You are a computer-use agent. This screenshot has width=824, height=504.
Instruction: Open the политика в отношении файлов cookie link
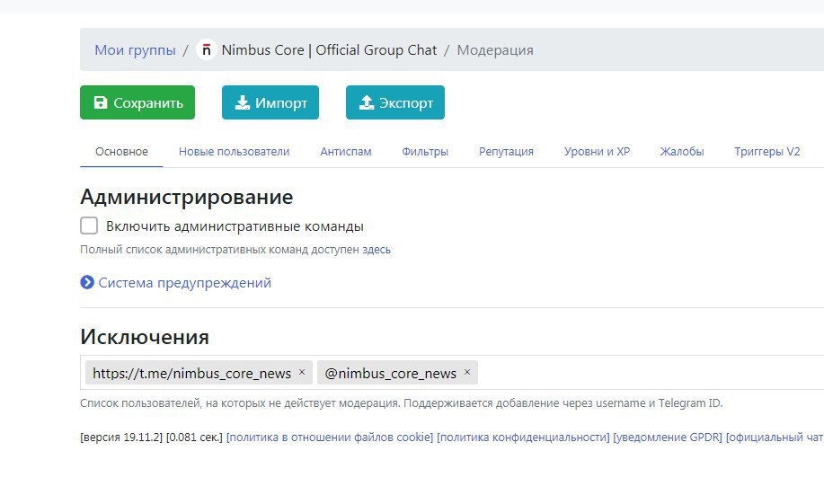330,438
